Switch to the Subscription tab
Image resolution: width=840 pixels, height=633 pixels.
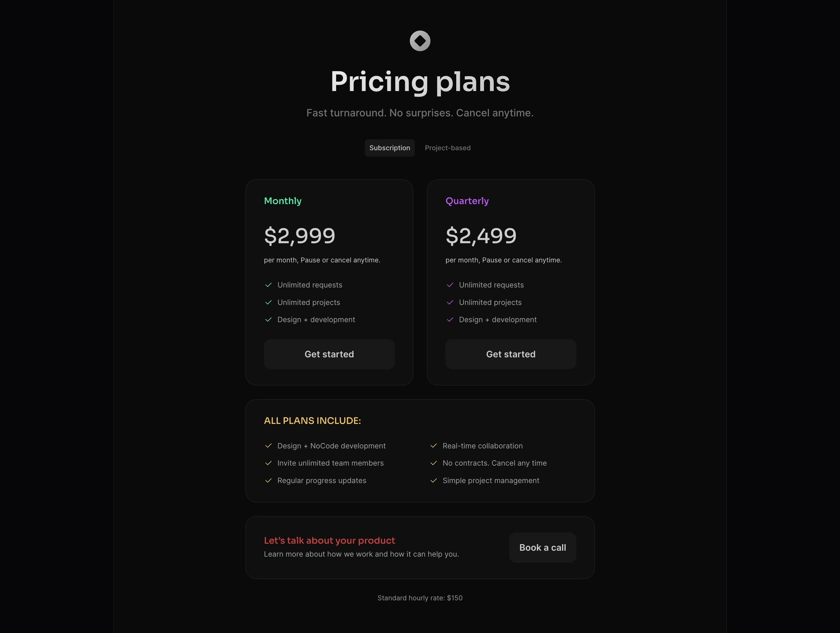[x=390, y=148]
